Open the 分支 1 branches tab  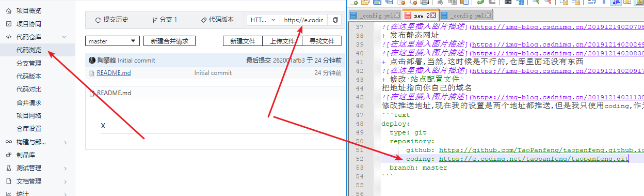pos(165,20)
